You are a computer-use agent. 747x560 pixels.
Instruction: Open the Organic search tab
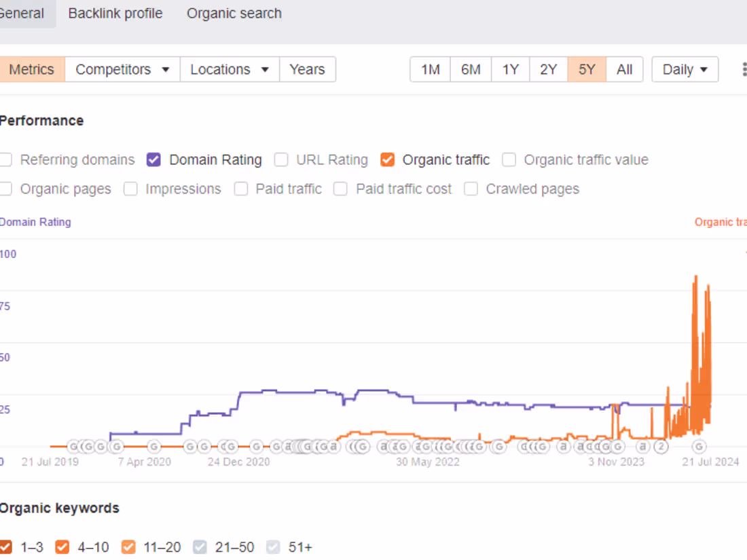(x=234, y=14)
